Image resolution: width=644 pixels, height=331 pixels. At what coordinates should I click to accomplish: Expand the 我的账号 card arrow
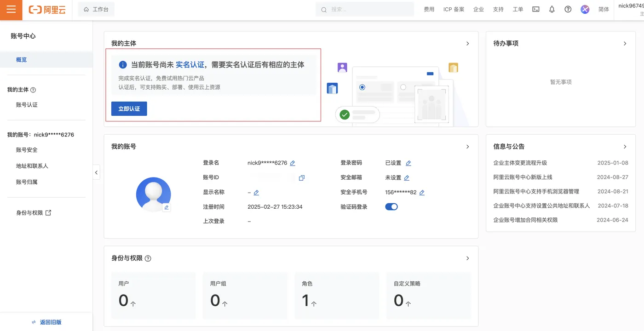pos(468,147)
